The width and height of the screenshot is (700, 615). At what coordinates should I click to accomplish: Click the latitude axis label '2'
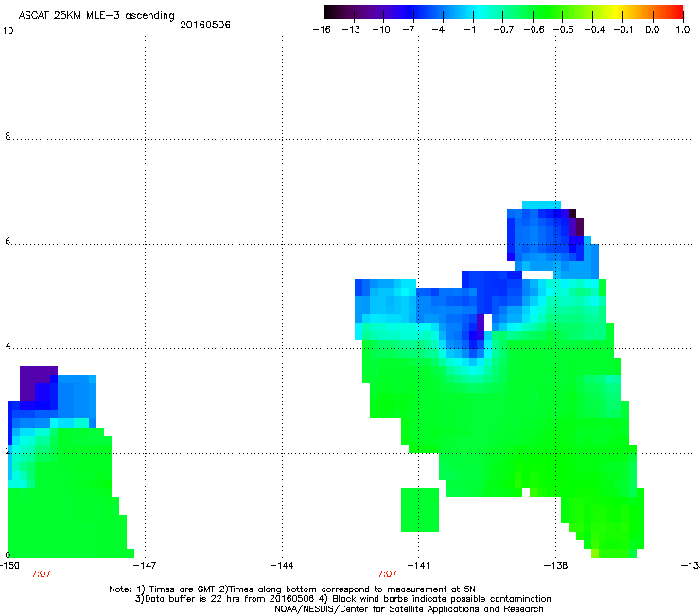8,450
